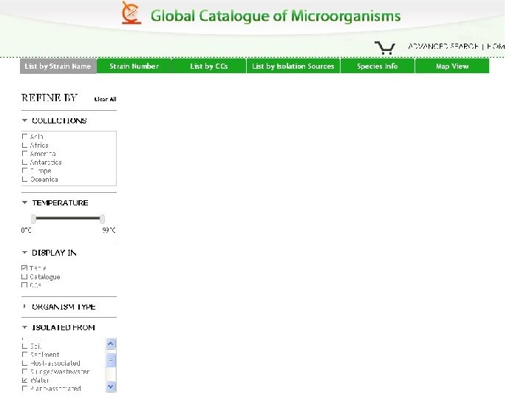Click the Isolated From list scrollbar thumb

[112, 360]
